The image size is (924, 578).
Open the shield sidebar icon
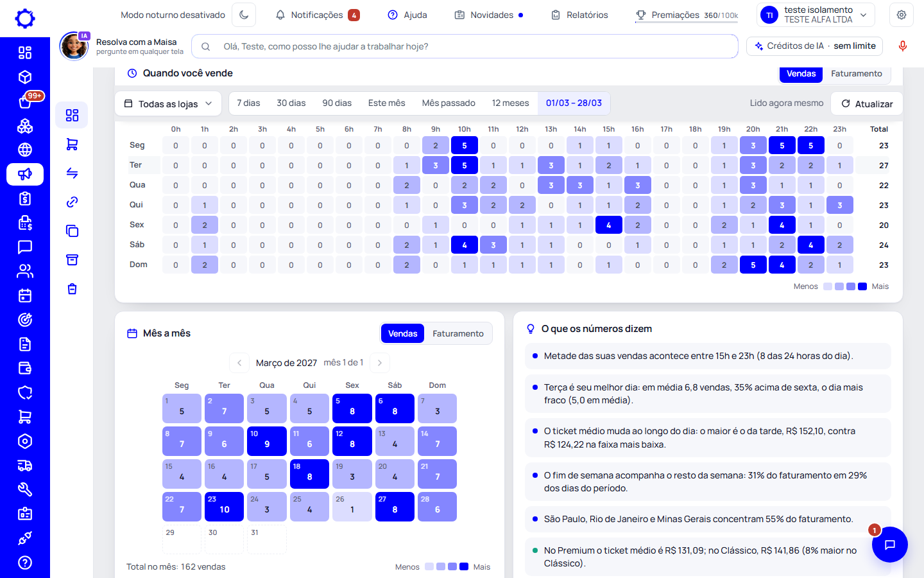(25, 392)
